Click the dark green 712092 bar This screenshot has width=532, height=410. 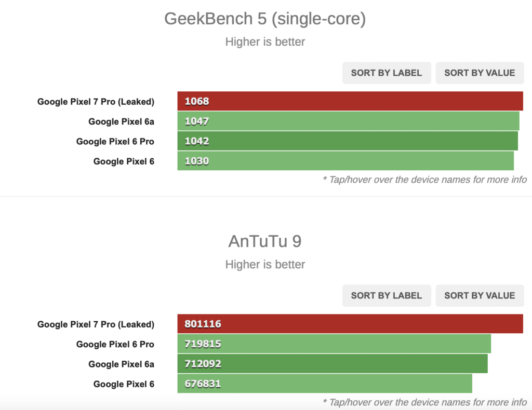tap(332, 364)
